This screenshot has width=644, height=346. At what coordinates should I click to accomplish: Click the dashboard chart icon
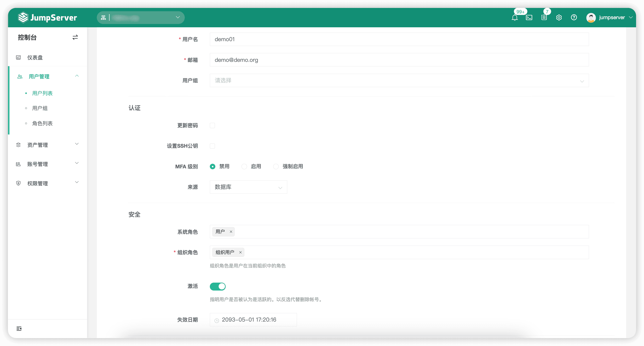(x=18, y=57)
